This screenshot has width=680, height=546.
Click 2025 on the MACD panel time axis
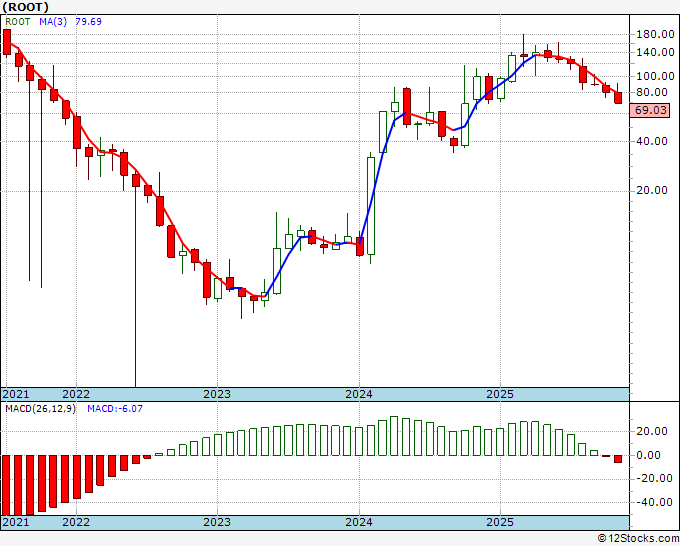point(500,522)
